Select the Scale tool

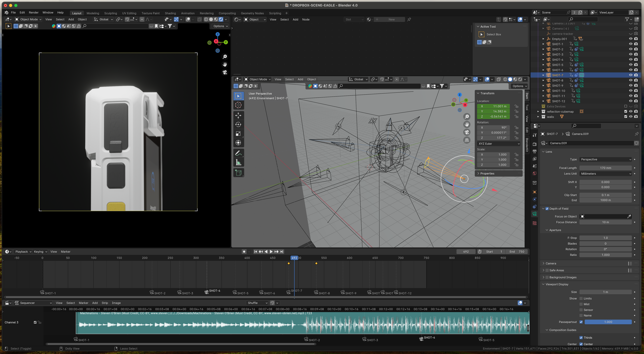coord(238,134)
